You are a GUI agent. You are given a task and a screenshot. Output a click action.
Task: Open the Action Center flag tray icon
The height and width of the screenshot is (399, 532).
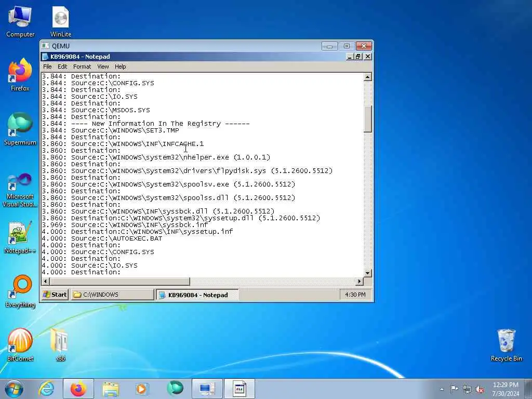[454, 389]
